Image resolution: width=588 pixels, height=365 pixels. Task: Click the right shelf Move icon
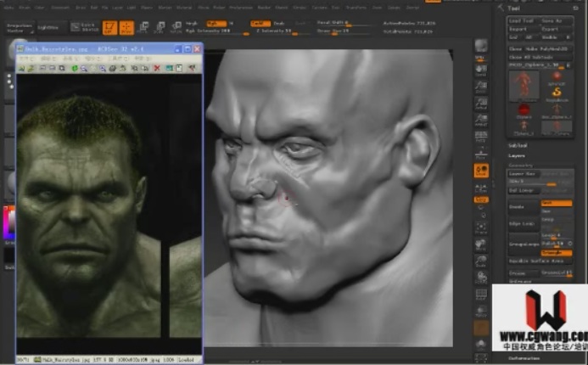point(481,245)
